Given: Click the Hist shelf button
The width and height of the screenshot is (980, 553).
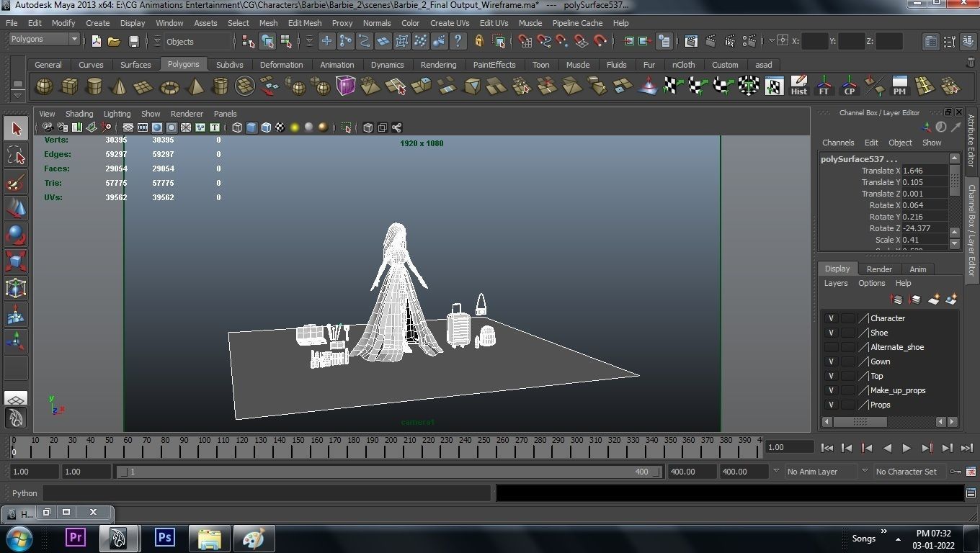Looking at the screenshot, I should point(798,86).
